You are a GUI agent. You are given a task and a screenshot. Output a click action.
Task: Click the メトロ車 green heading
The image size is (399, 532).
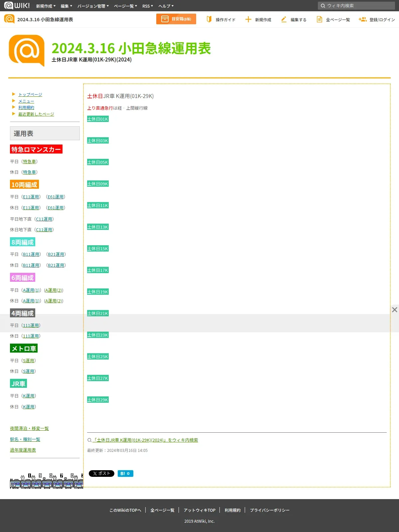tap(24, 348)
